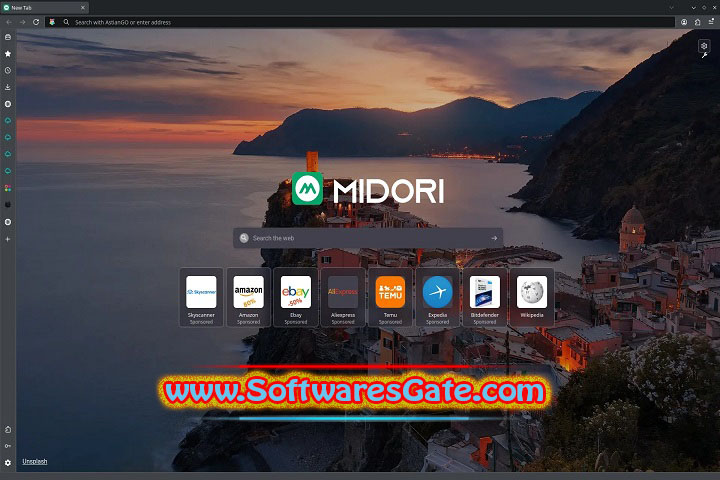Close the New Tab tab
The height and width of the screenshot is (480, 720).
[83, 8]
